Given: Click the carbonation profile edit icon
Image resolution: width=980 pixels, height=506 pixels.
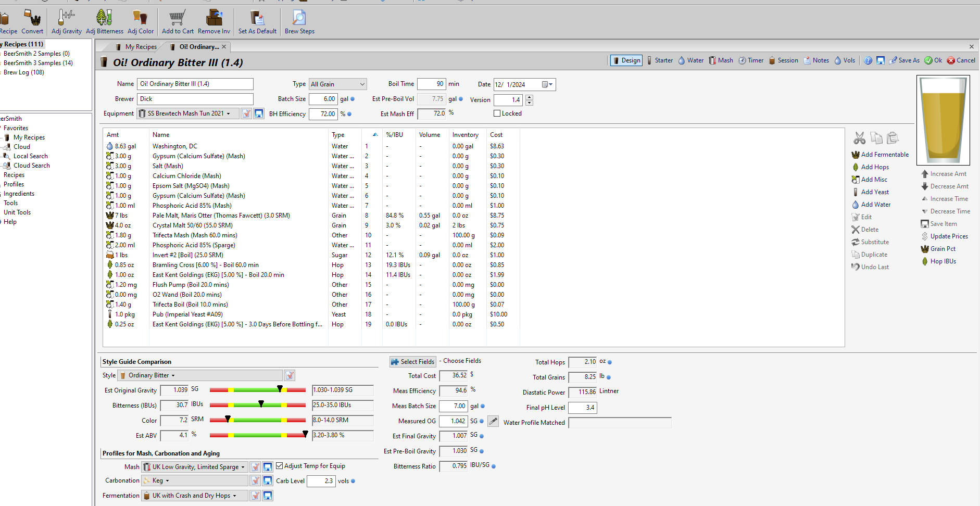Looking at the screenshot, I should coord(255,480).
